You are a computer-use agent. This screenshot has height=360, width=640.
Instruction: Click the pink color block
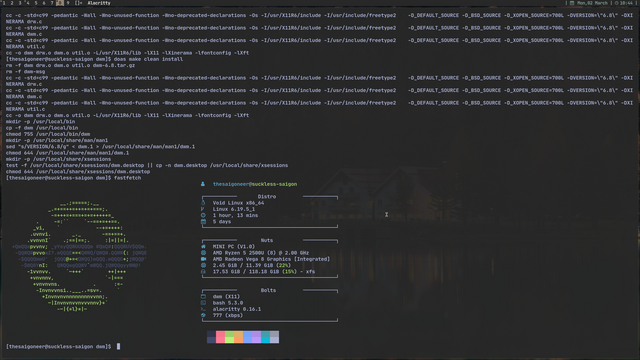coord(220,337)
